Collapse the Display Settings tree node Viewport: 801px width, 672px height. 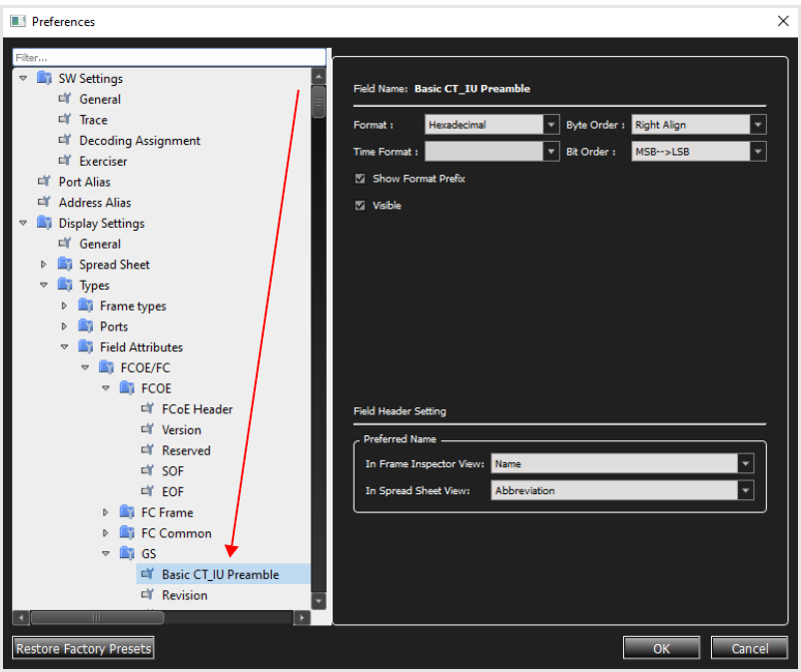pyautogui.click(x=23, y=223)
